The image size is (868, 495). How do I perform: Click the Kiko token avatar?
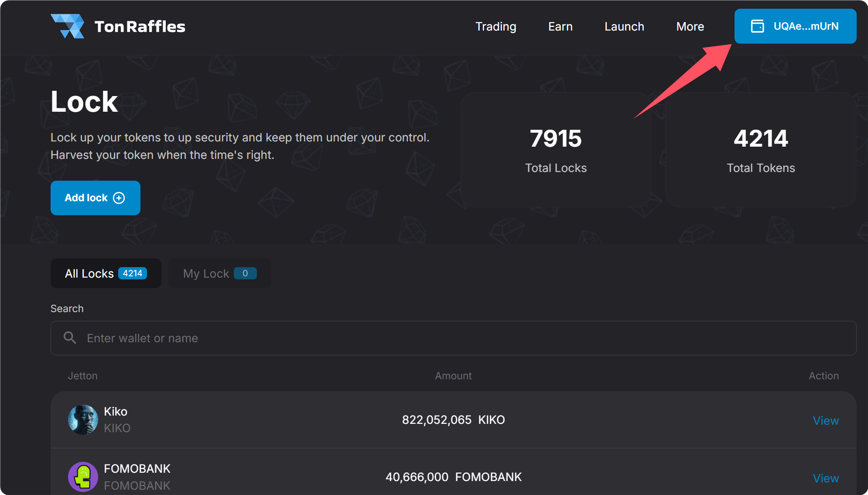pyautogui.click(x=83, y=419)
